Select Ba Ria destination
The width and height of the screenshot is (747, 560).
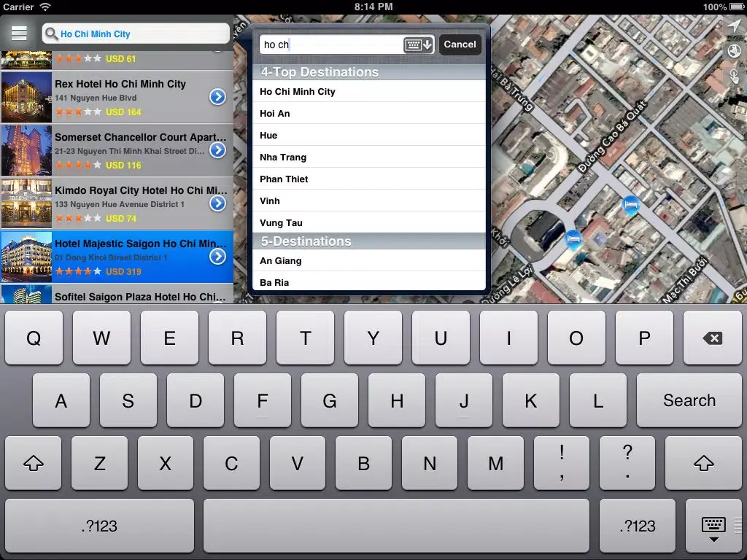(368, 281)
